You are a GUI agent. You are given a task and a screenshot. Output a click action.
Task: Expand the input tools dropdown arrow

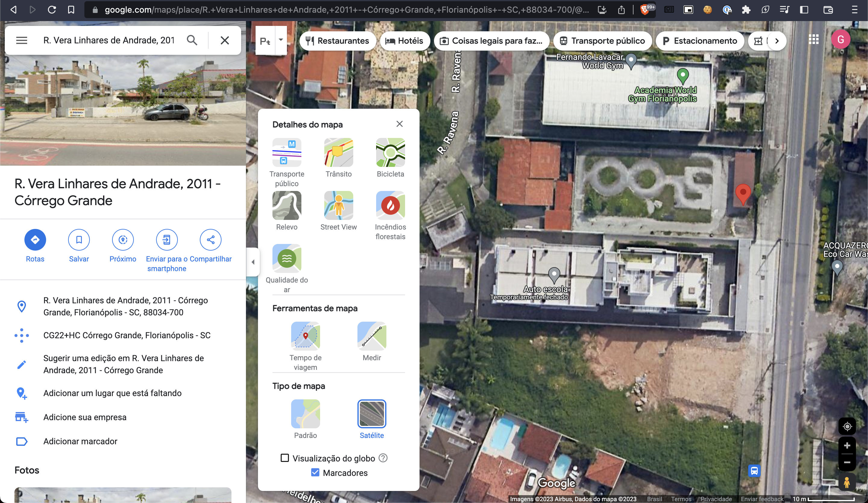pyautogui.click(x=281, y=40)
